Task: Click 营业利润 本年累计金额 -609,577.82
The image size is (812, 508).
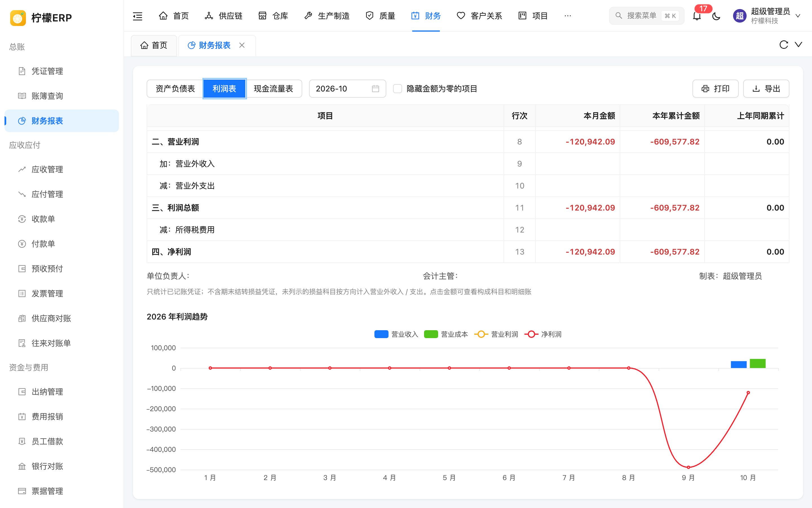Action: (675, 142)
